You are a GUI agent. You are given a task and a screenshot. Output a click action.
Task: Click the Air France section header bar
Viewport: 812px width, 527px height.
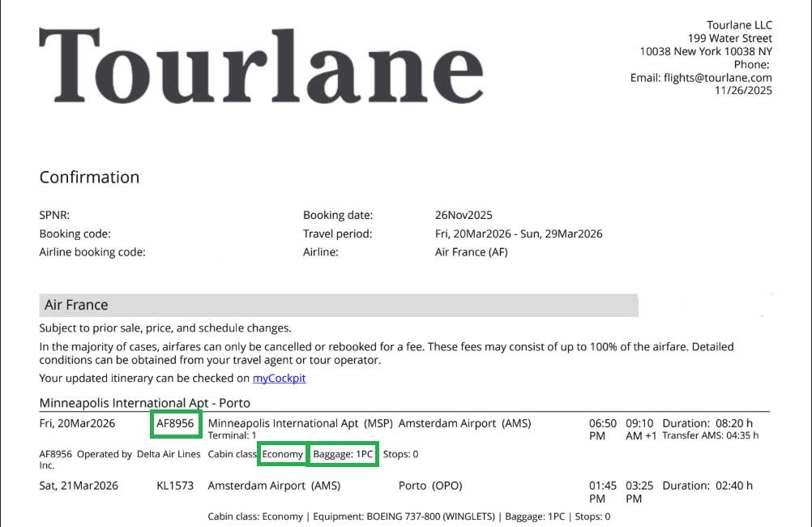(338, 305)
